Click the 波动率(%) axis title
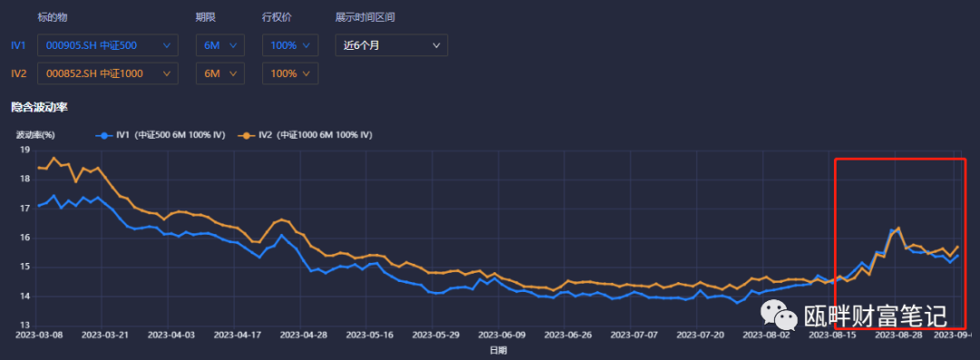Image resolution: width=980 pixels, height=360 pixels. pyautogui.click(x=35, y=134)
